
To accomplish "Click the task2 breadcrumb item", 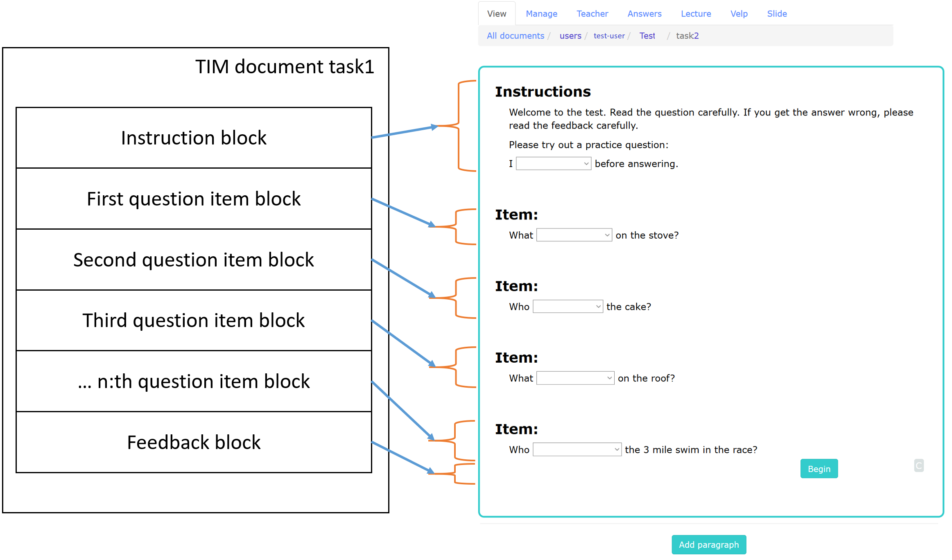I will click(687, 36).
